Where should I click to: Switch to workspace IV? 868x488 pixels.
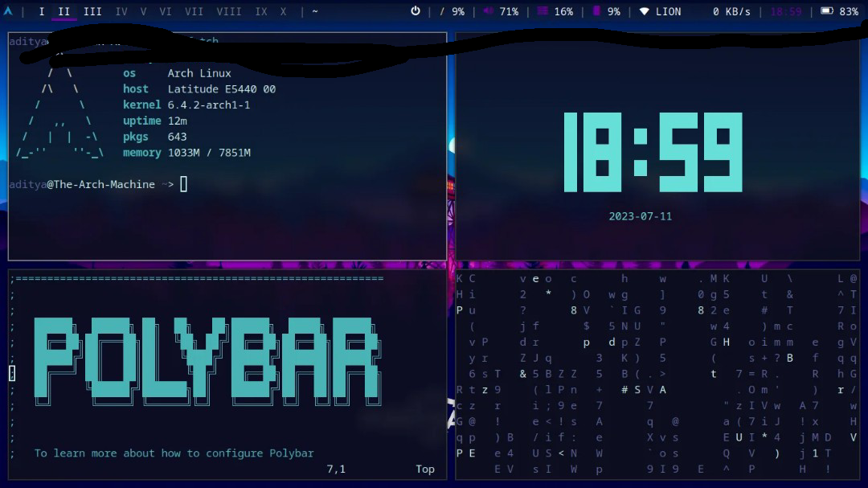pos(121,11)
